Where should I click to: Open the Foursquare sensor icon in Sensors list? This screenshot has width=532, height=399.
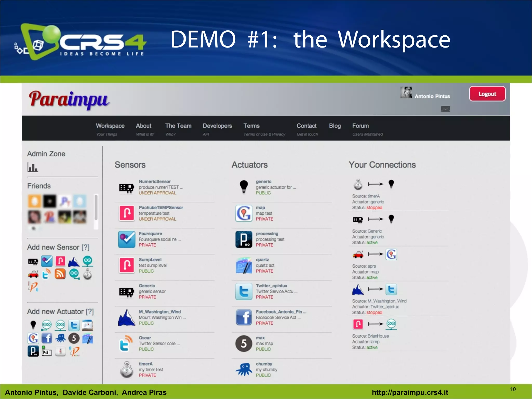(x=127, y=239)
